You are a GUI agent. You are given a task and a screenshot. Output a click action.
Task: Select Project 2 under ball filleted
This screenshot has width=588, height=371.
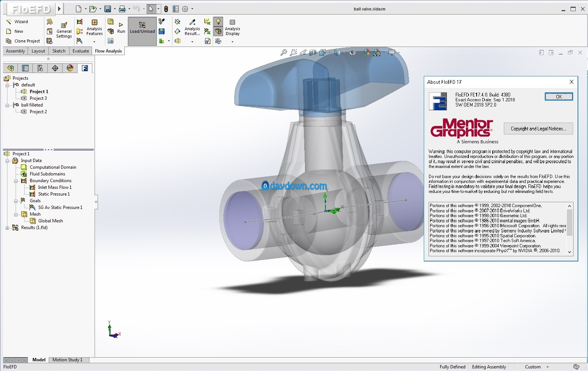(x=38, y=112)
